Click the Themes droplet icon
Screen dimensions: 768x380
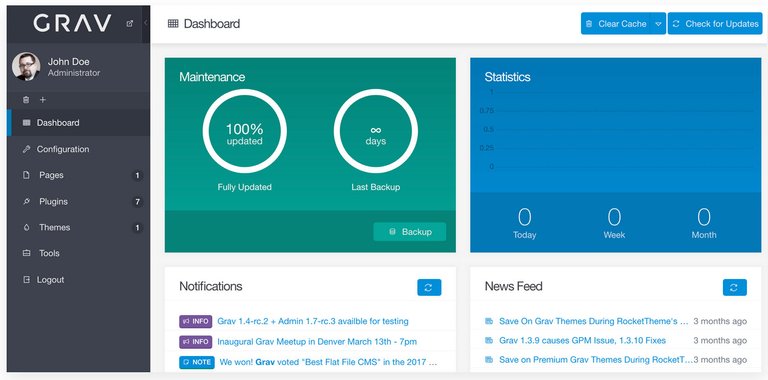coord(26,227)
